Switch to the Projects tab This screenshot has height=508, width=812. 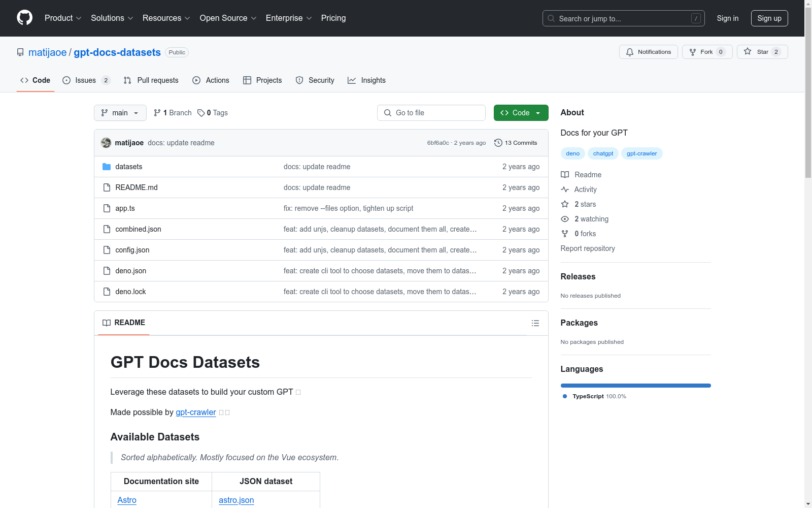[262, 80]
